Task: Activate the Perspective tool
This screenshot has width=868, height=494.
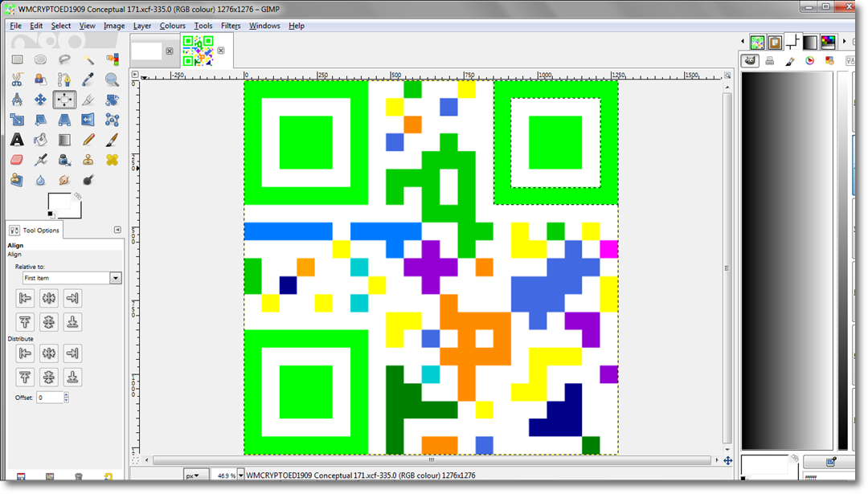Action: tap(64, 120)
